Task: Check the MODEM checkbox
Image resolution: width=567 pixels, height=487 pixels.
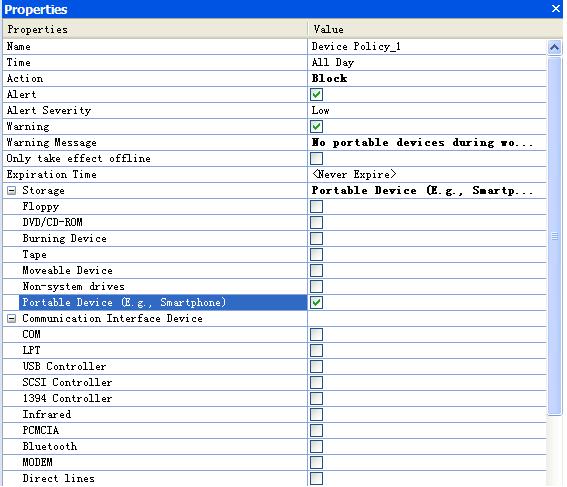Action: click(316, 462)
